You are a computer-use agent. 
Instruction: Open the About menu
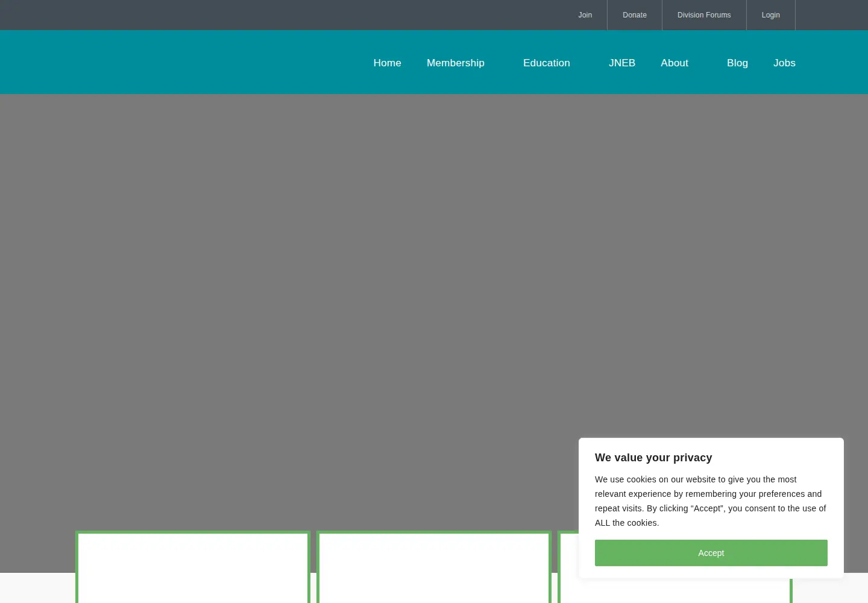tap(675, 63)
